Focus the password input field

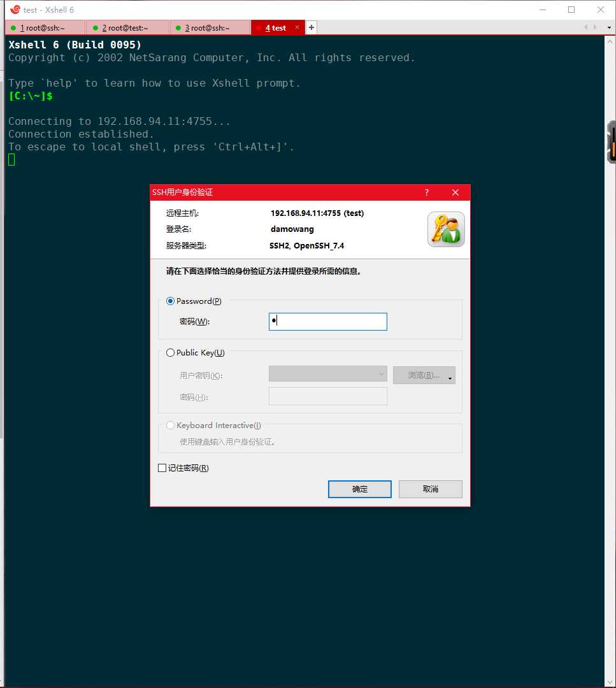(327, 322)
